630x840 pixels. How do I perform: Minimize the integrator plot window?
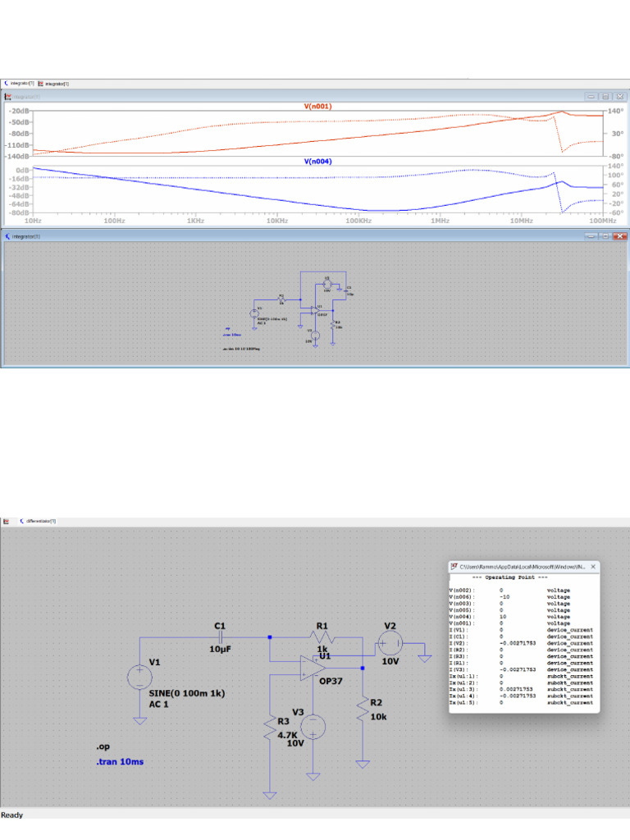click(x=591, y=97)
